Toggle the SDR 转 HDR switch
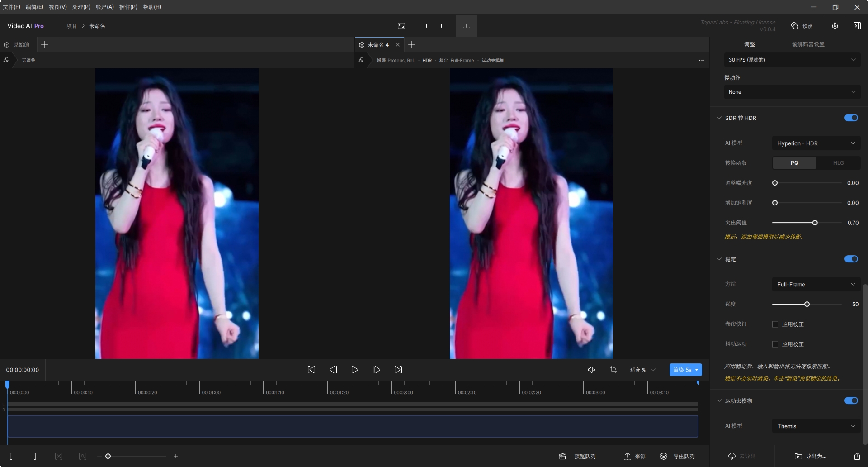The height and width of the screenshot is (467, 868). click(851, 118)
